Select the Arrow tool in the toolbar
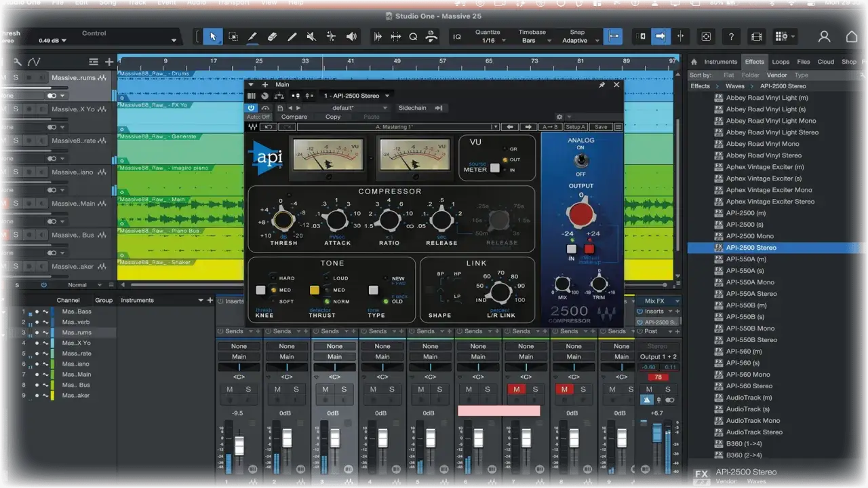The image size is (868, 488). [x=212, y=37]
